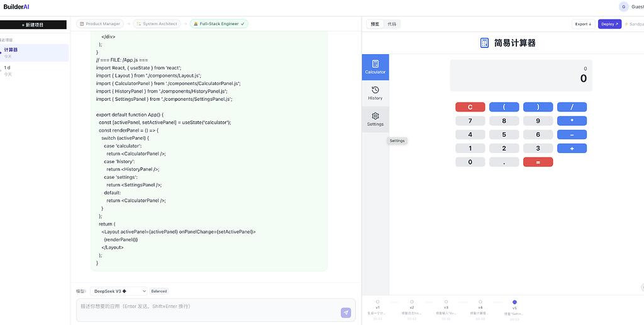Click the divide key
Screen dimensions: 644x325
pyautogui.click(x=572, y=107)
